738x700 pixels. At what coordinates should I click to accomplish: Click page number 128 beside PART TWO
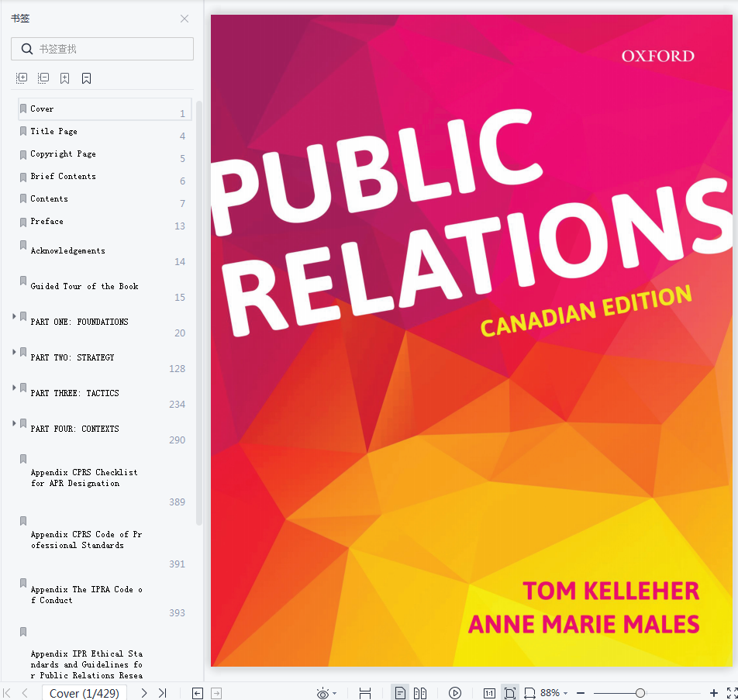coord(177,368)
